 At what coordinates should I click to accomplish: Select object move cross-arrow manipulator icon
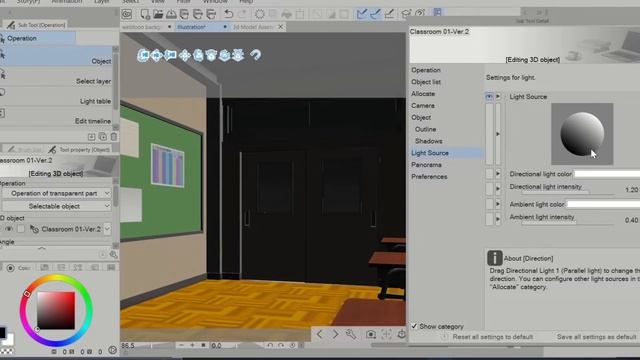tap(184, 55)
